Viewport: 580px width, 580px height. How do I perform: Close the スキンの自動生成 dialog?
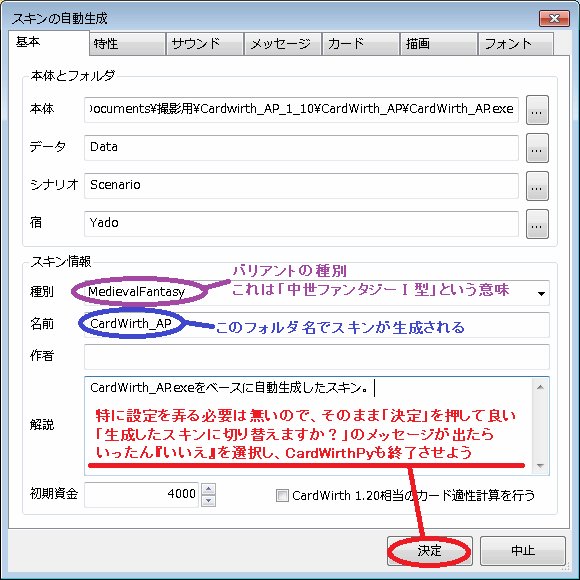tap(554, 18)
